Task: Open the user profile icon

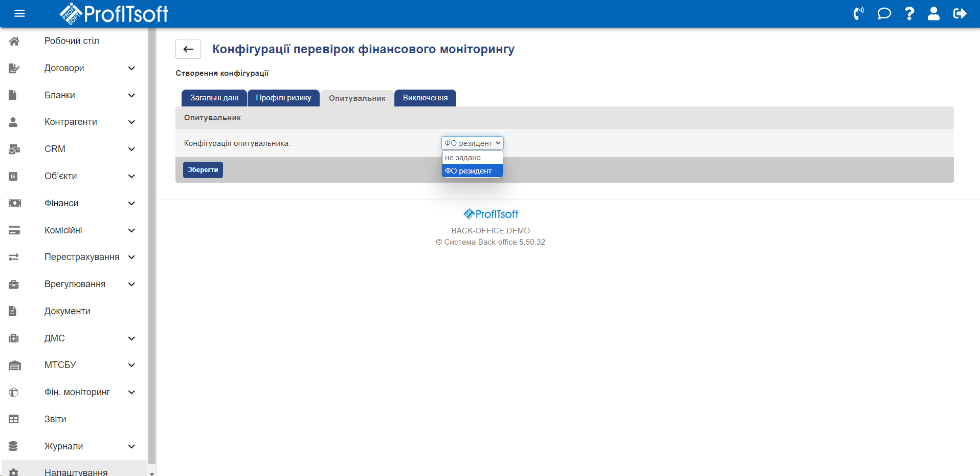Action: [x=933, y=14]
